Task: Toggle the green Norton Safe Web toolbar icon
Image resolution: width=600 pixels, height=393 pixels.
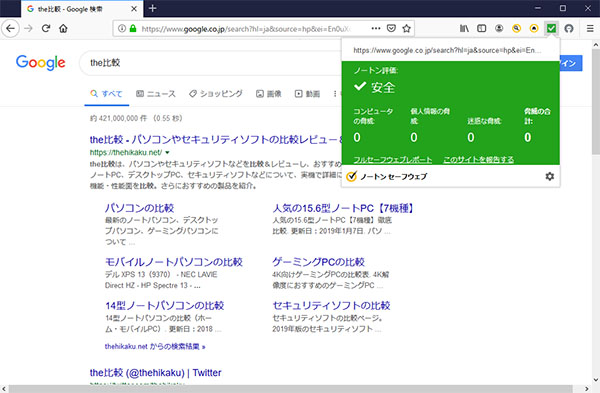Action: click(551, 28)
